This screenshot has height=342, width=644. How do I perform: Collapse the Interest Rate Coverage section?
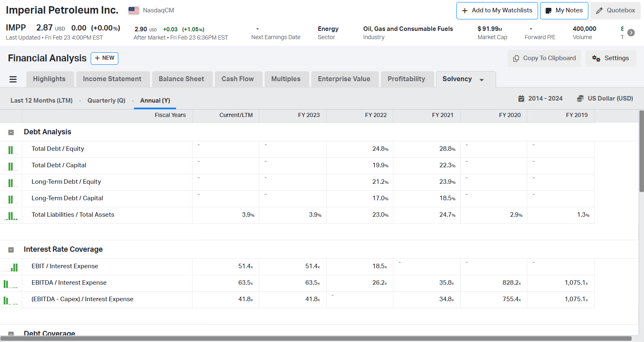click(x=11, y=250)
